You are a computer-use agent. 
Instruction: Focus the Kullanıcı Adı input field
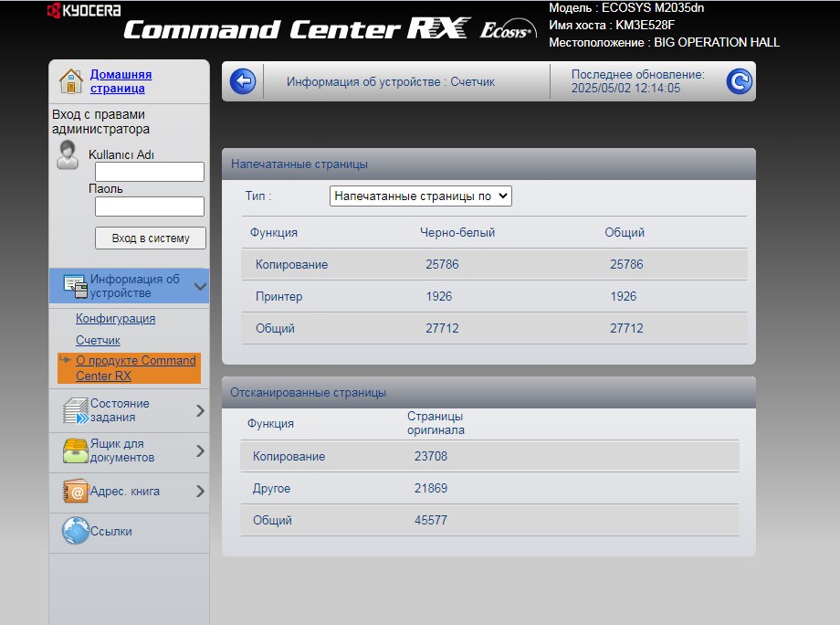(150, 172)
